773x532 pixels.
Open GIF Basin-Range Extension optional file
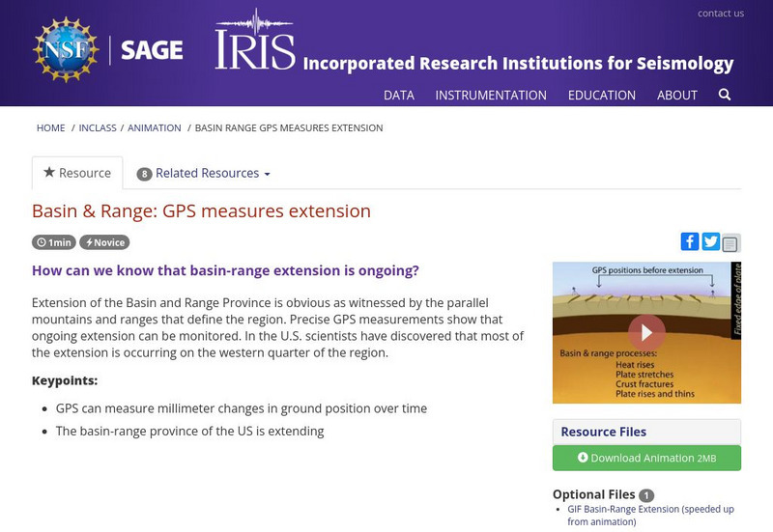[650, 516]
